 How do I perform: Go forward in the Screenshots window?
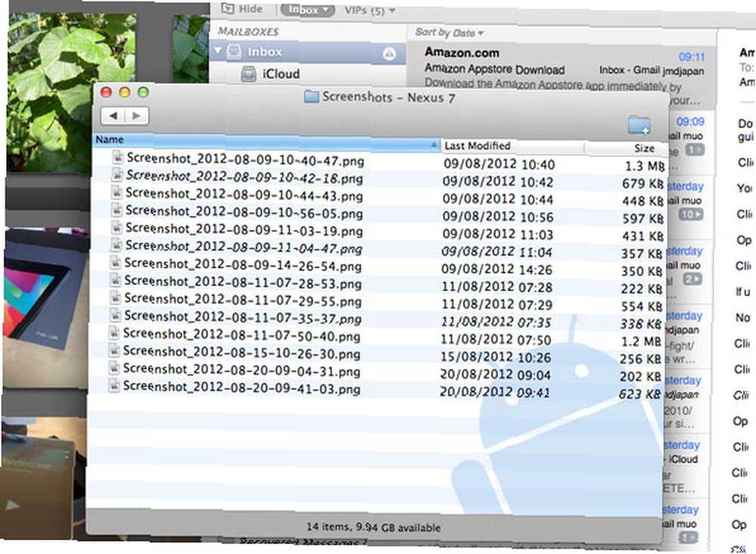point(136,116)
